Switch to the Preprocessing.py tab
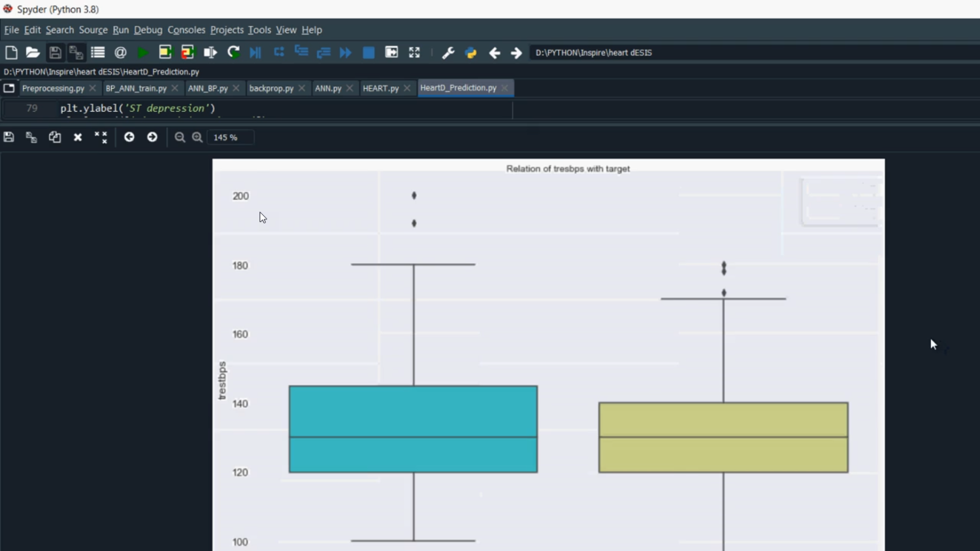Screen dimensions: 980x551 click(x=53, y=88)
